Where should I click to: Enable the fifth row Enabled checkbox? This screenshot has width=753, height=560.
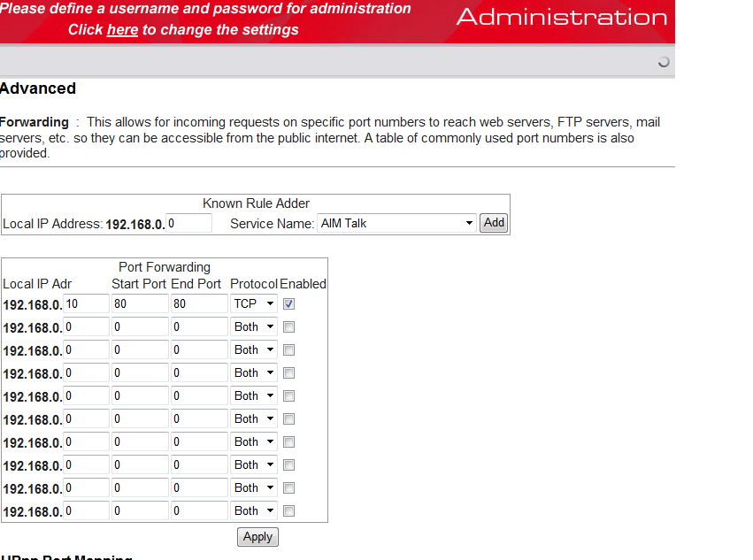point(289,395)
